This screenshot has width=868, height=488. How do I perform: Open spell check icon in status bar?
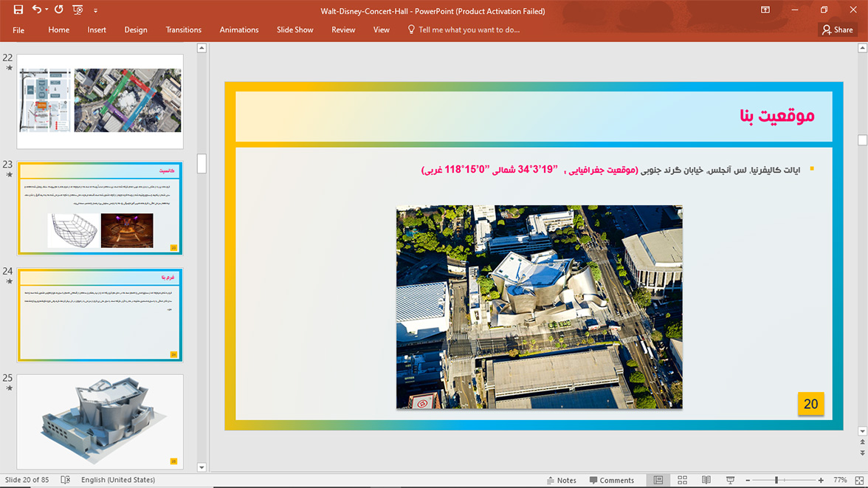tap(65, 480)
